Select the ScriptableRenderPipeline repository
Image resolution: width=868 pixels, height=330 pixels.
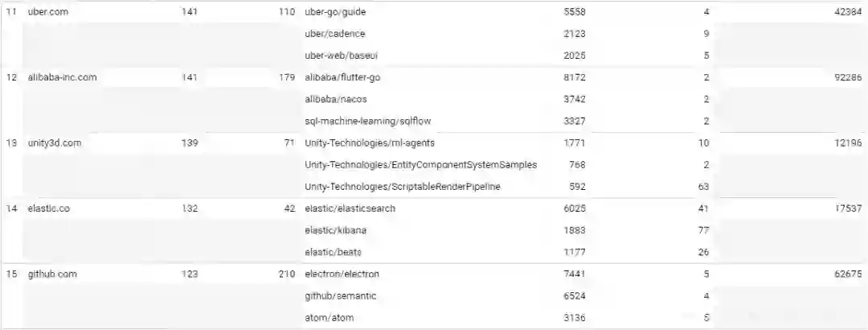(x=403, y=187)
